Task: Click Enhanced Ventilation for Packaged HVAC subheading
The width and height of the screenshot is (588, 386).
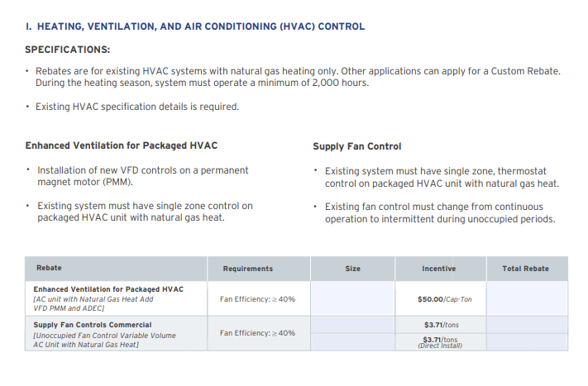Action: pyautogui.click(x=122, y=146)
